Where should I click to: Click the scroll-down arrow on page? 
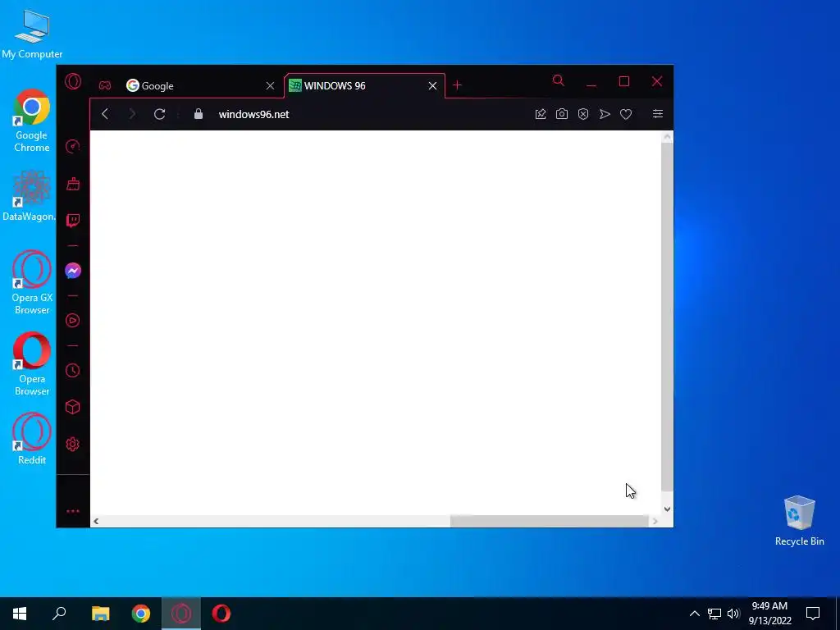pos(667,509)
